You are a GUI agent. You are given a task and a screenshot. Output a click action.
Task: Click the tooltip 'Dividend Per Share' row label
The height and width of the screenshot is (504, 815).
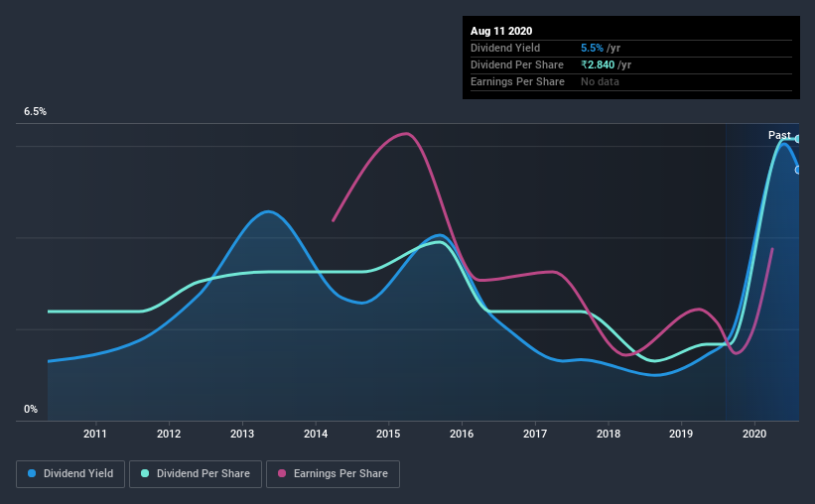(x=516, y=64)
